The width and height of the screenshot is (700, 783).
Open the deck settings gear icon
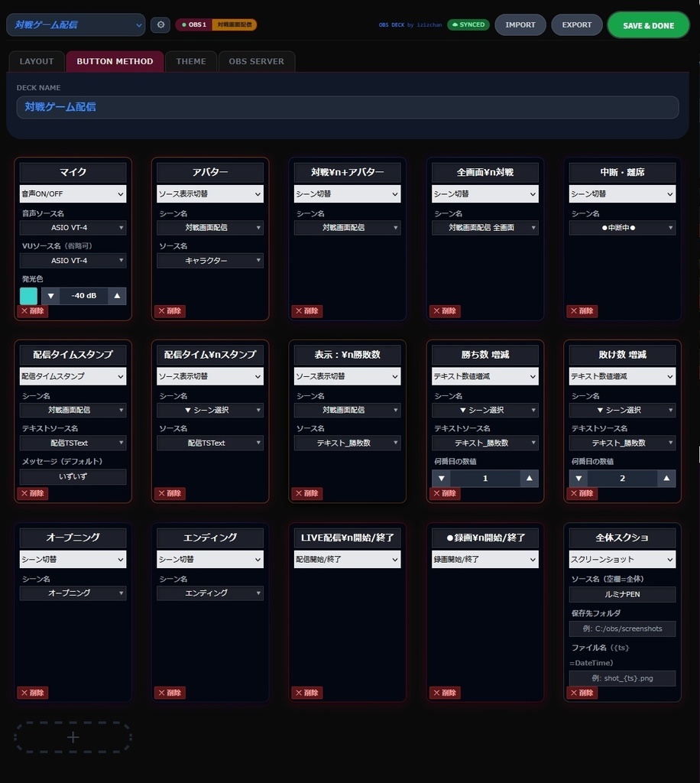(160, 24)
